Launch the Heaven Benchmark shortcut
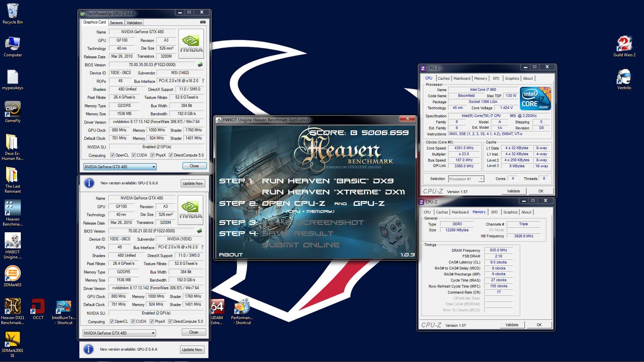 point(13,213)
